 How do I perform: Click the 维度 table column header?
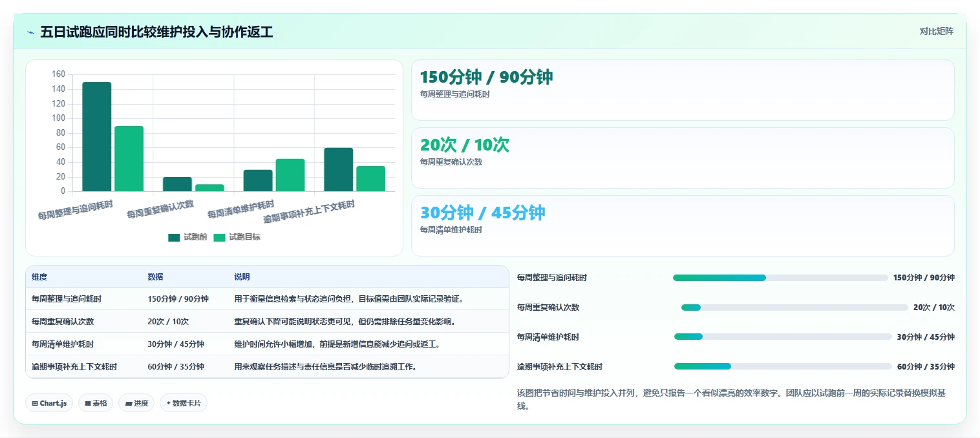tap(39, 276)
